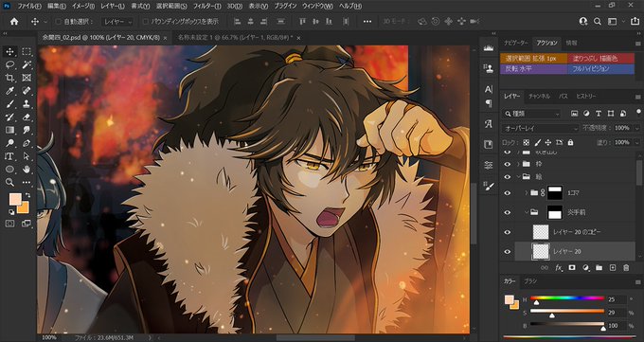This screenshot has height=342, width=644.
Task: Select the Ellipse shape tool
Action: point(9,170)
